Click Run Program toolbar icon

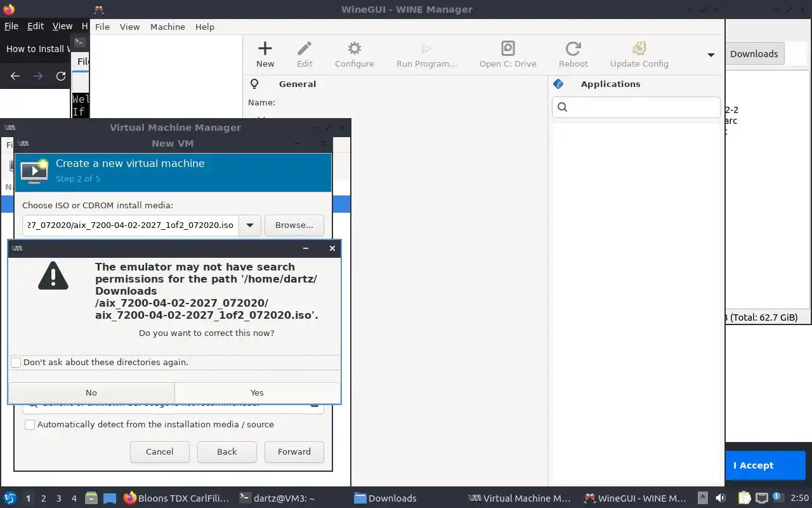pos(426,49)
